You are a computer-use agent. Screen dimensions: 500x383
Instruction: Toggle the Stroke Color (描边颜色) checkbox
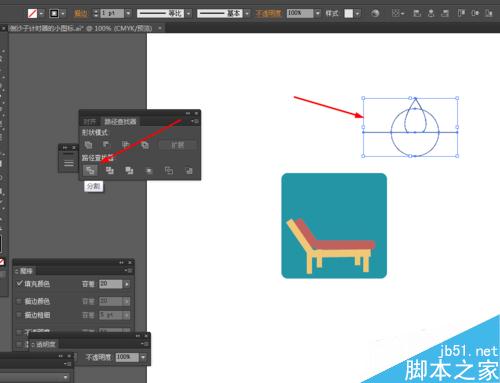(19, 301)
